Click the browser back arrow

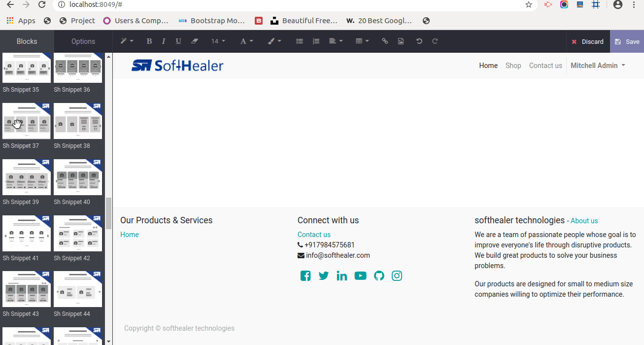tap(10, 4)
